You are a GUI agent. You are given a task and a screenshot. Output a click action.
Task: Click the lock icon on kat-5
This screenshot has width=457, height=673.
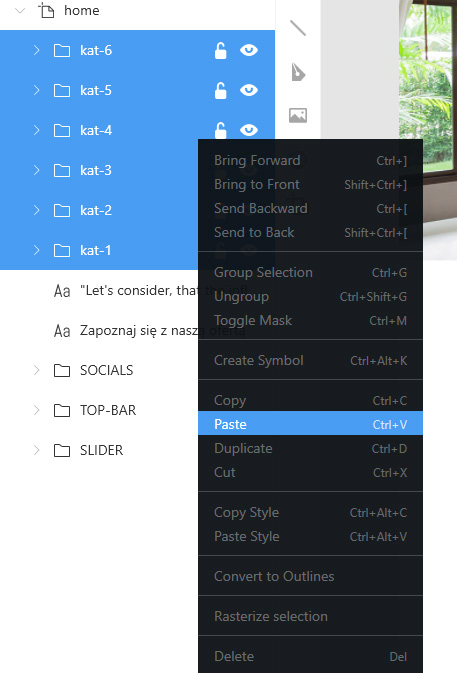[x=221, y=91]
